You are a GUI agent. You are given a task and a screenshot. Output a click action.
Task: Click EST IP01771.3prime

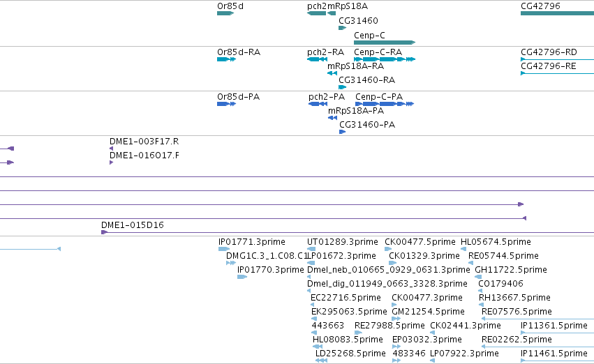tap(224, 249)
